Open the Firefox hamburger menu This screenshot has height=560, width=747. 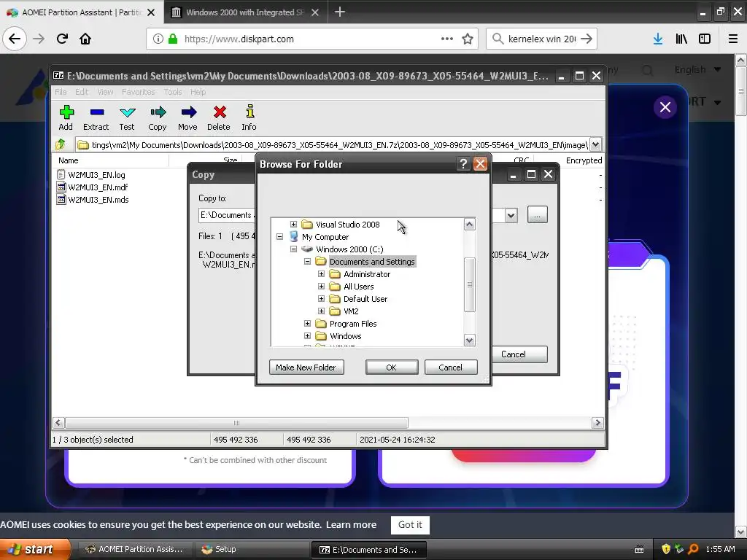733,39
